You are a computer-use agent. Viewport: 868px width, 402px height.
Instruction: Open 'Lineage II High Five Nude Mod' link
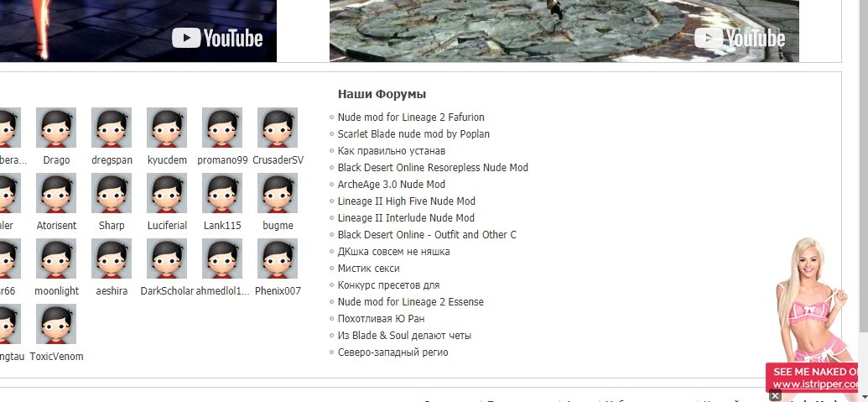point(406,201)
